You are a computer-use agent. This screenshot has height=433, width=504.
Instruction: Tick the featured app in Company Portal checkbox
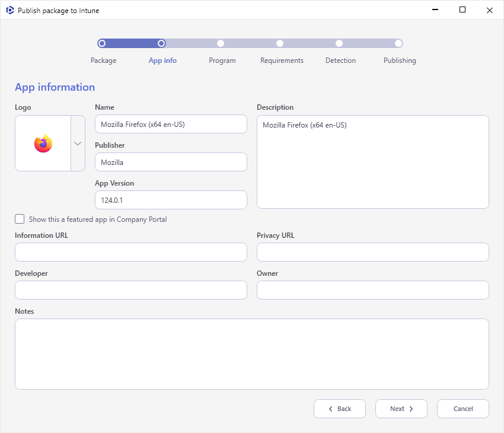click(20, 219)
